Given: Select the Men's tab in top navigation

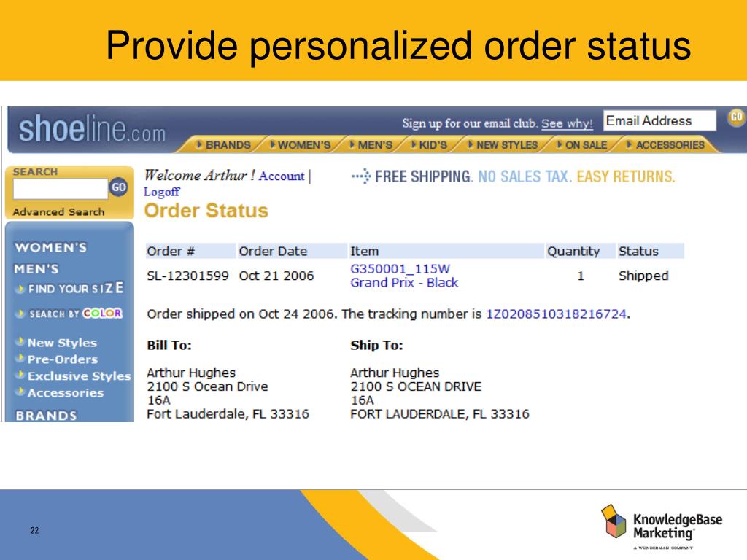Looking at the screenshot, I should click(x=371, y=145).
